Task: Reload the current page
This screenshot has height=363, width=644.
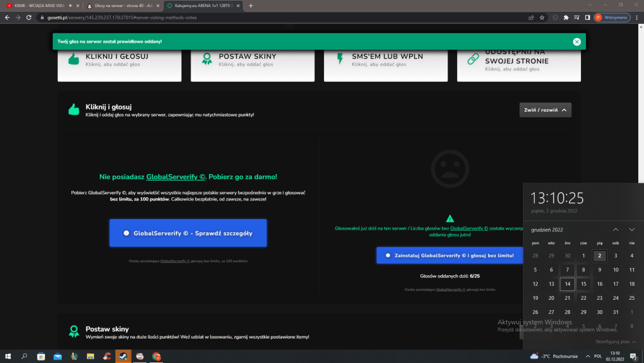Action: pos(29,17)
